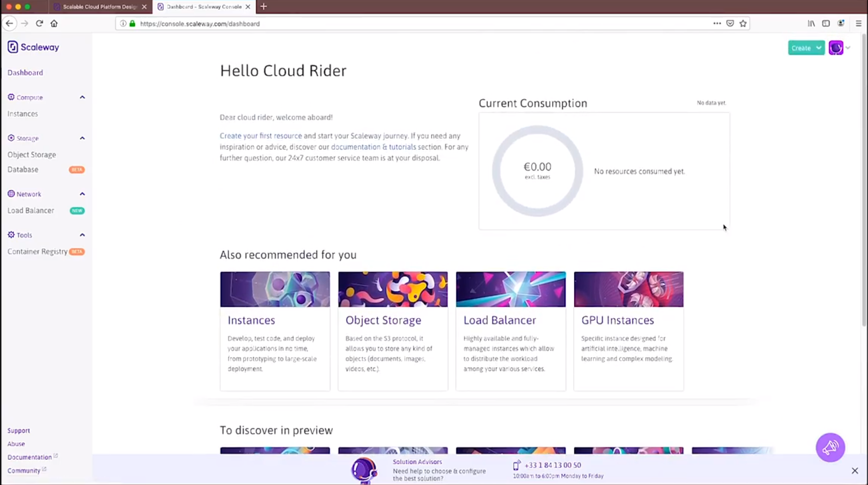
Task: Click the Network globe icon
Action: click(11, 194)
